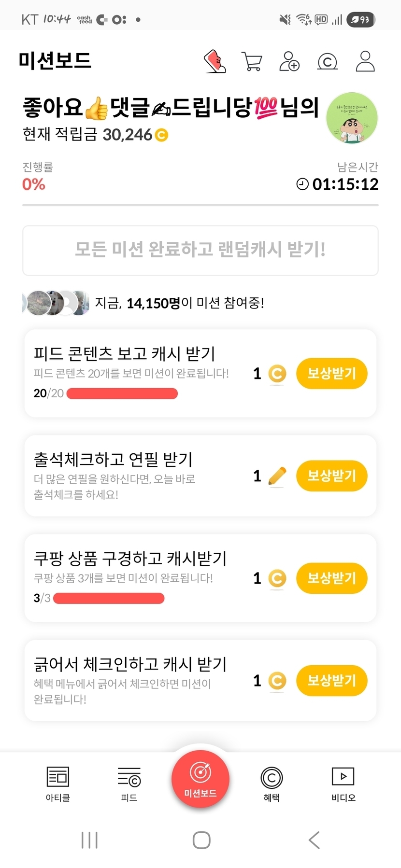
Task: Tap the red shoe step-counter icon
Action: point(215,61)
